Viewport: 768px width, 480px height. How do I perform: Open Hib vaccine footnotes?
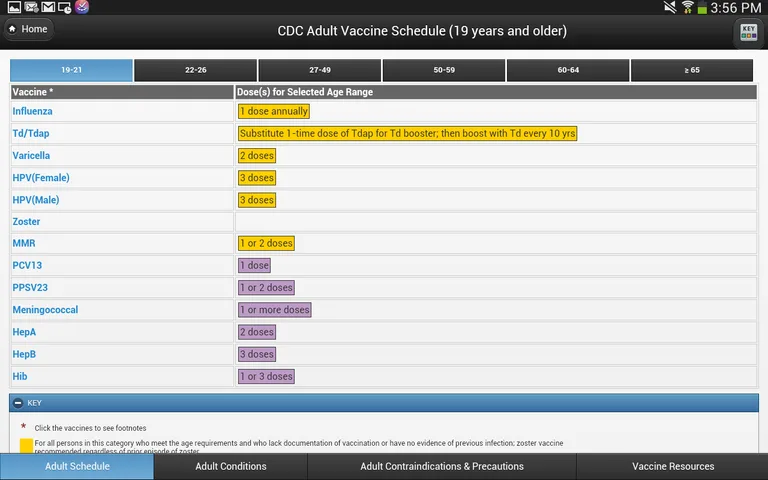coord(20,376)
